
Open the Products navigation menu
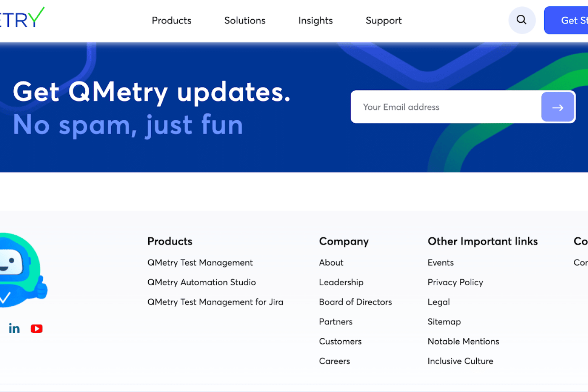point(171,21)
